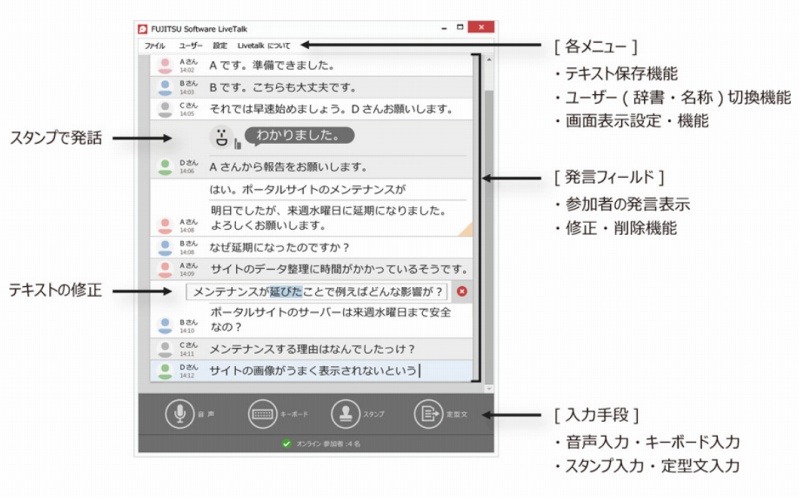Click the scrollbar down arrow

[489, 389]
